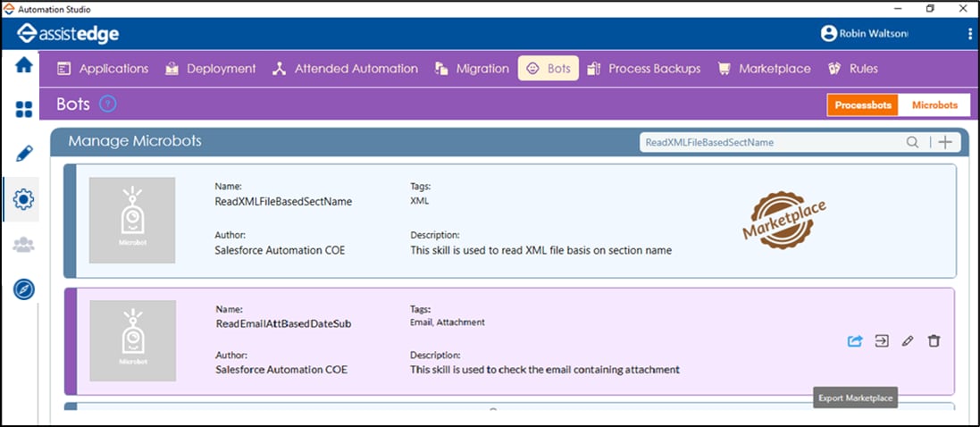
Task: Open the Attended Automation tab
Action: (x=345, y=69)
